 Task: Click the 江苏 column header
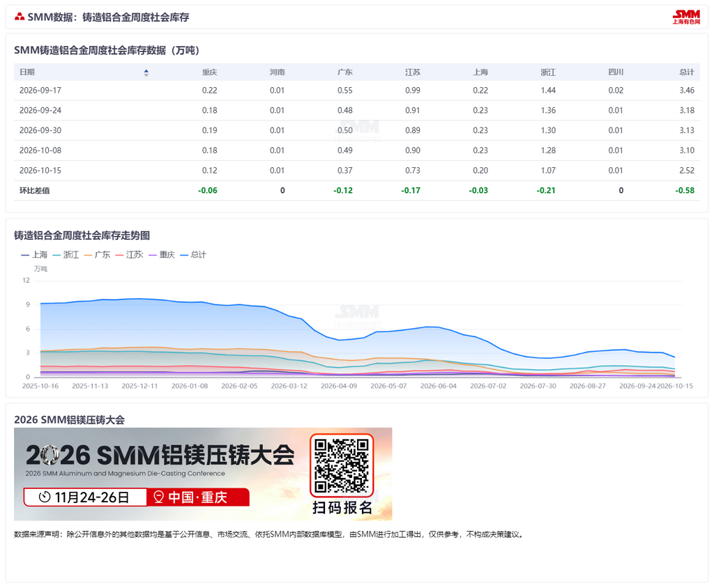[413, 72]
